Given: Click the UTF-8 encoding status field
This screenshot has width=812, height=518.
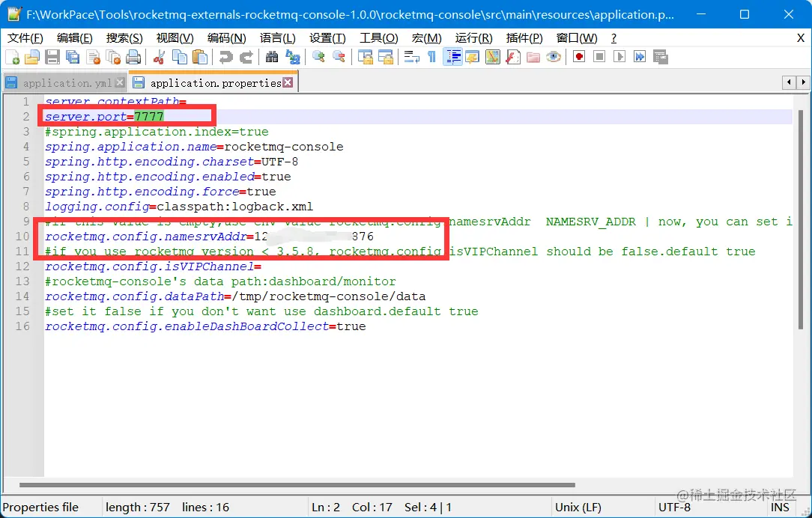Looking at the screenshot, I should click(x=675, y=507).
